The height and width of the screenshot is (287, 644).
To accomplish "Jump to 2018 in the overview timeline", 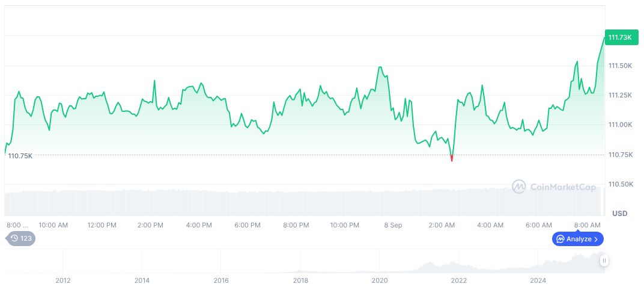I will pos(300,280).
